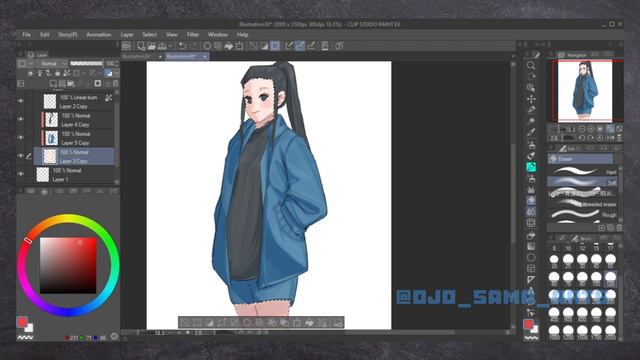This screenshot has height=360, width=640.
Task: Click the Scale/transform command bar icon
Action: (x=240, y=46)
